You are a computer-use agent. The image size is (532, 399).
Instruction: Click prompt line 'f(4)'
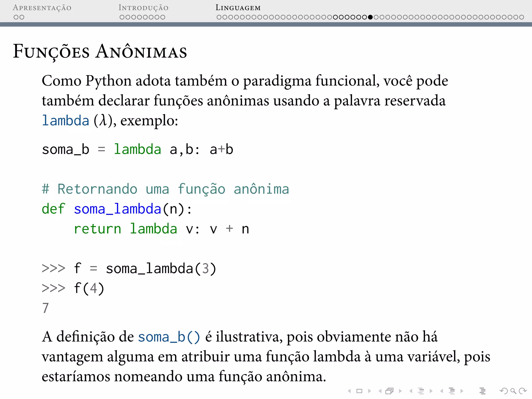tap(73, 288)
